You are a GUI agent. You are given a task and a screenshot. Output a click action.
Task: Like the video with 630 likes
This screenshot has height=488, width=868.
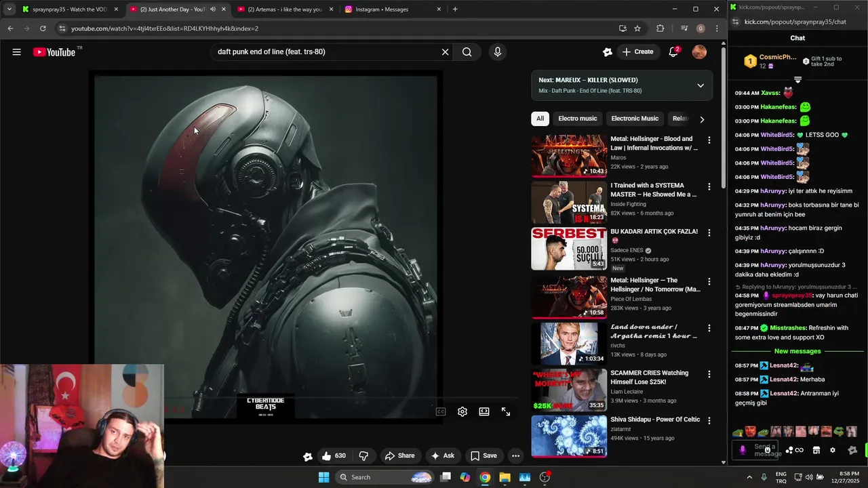click(334, 456)
